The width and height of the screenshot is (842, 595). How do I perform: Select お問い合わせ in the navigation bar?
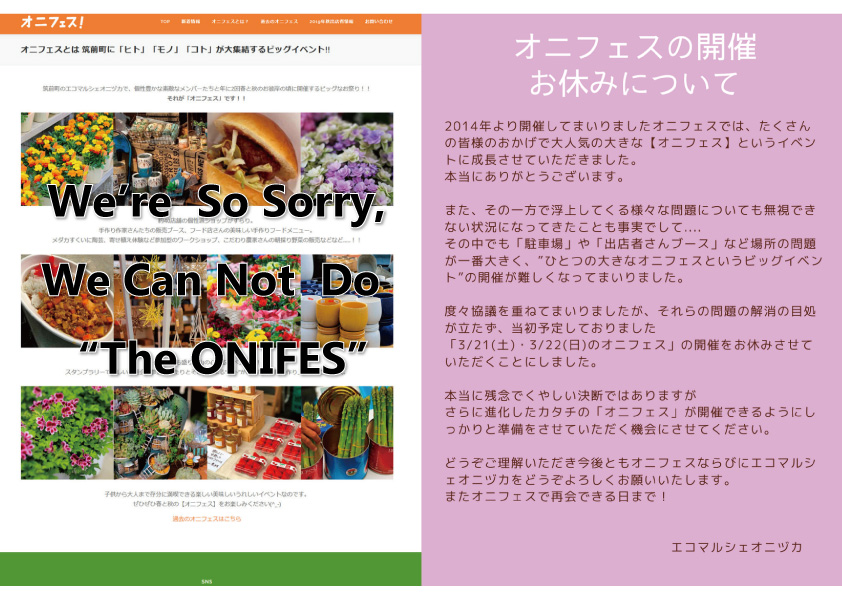tap(379, 21)
